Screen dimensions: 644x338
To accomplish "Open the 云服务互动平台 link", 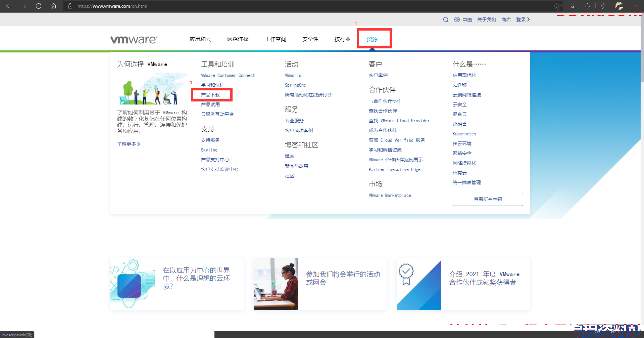I will coord(217,115).
